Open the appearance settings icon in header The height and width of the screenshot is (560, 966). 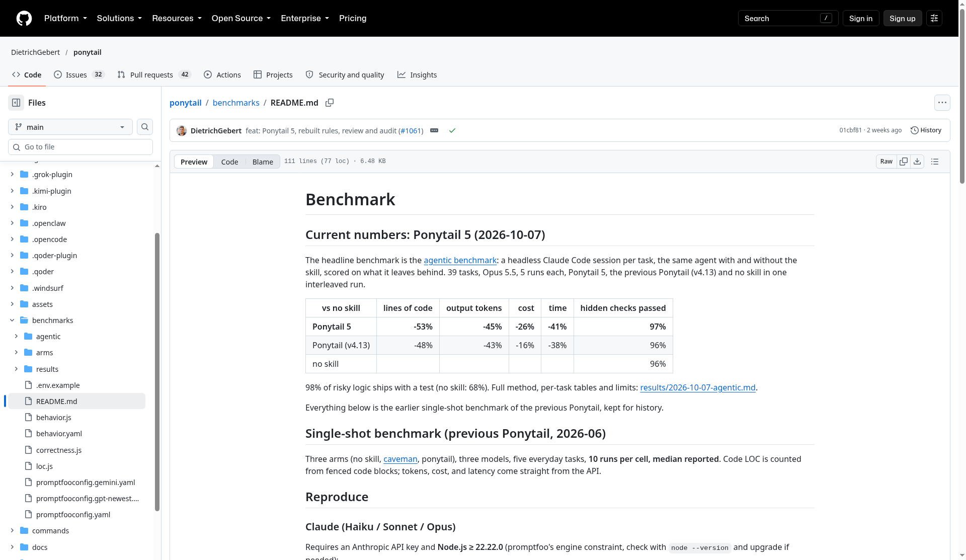(934, 18)
